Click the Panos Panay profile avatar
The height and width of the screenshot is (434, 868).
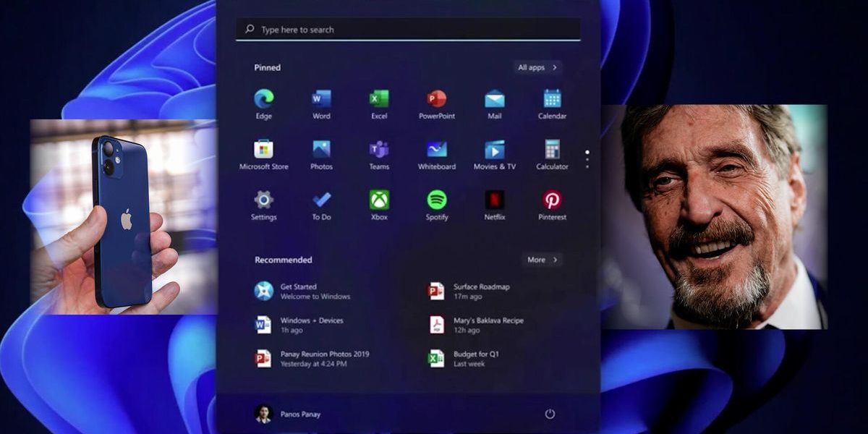click(263, 414)
